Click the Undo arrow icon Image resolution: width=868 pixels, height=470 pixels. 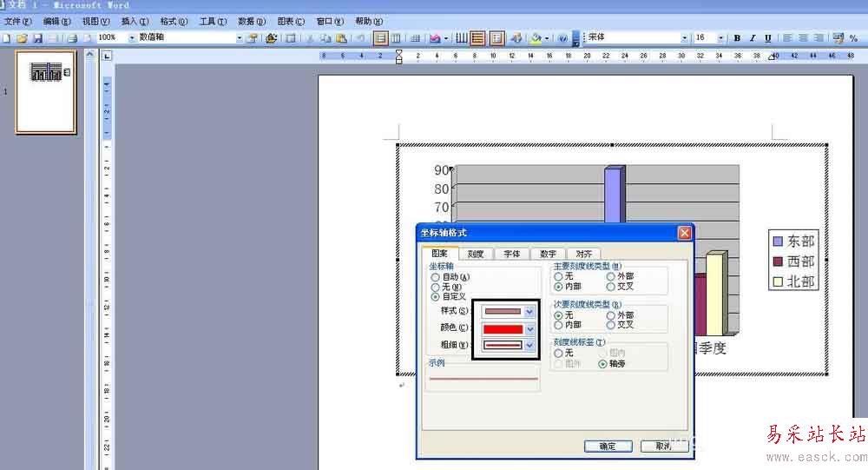tap(360, 38)
